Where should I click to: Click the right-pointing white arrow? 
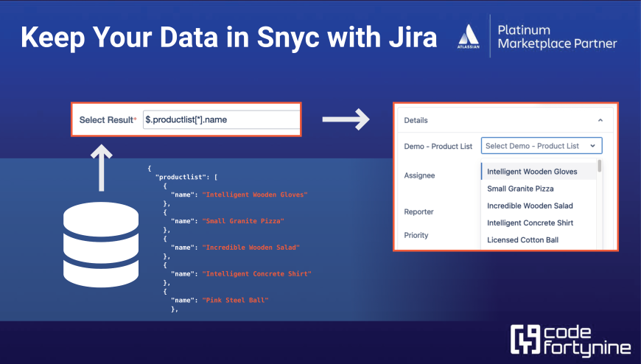pos(346,119)
